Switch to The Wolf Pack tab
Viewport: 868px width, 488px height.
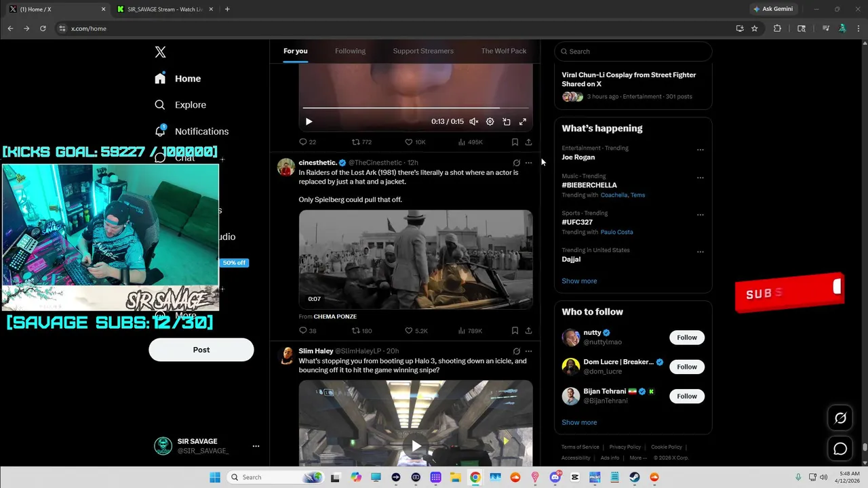point(504,51)
